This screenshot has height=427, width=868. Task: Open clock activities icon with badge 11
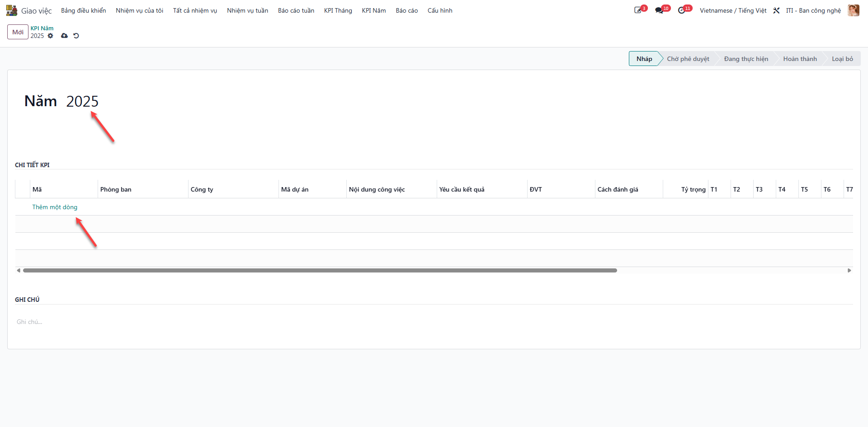(682, 10)
